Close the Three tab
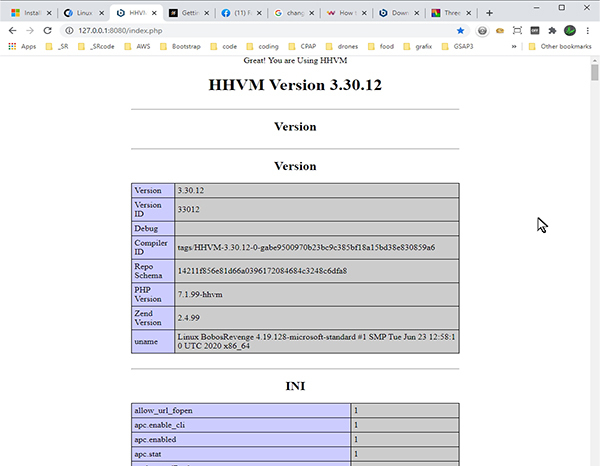This screenshot has height=466, width=600. [468, 13]
